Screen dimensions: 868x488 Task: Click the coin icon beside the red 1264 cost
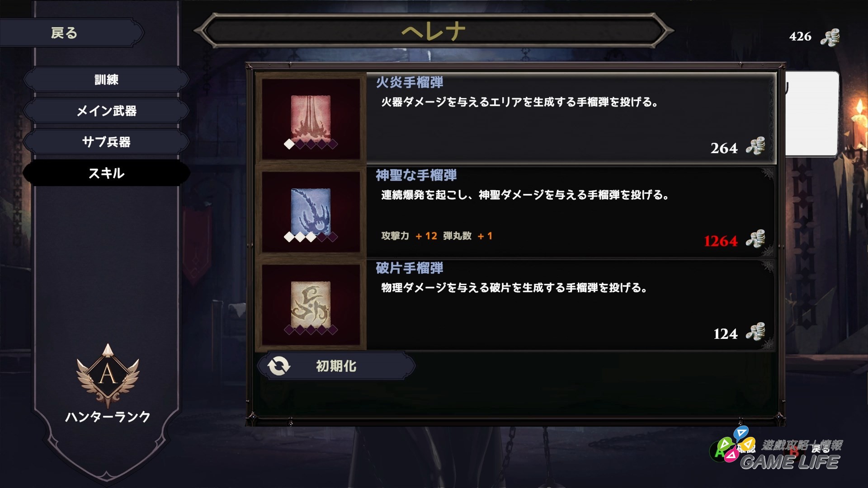click(x=755, y=239)
